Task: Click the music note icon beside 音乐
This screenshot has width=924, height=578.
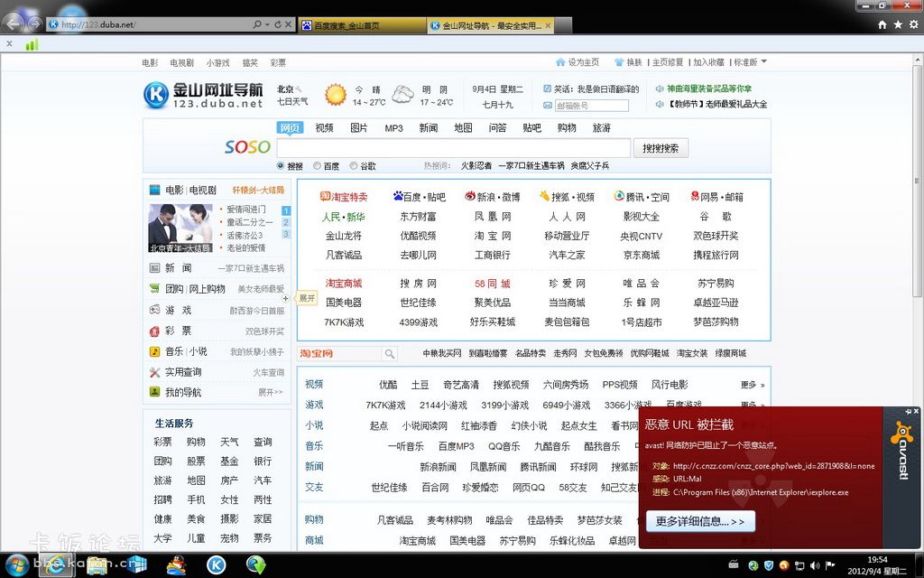Action: pos(153,351)
